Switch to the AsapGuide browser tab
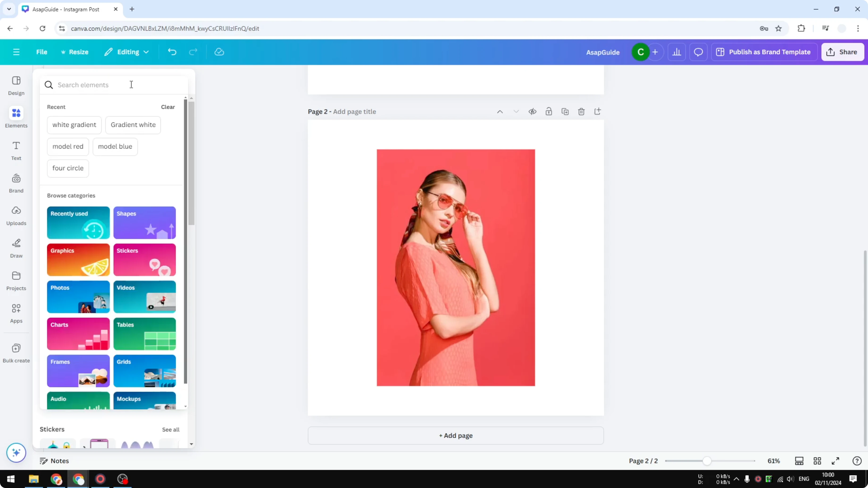This screenshot has width=868, height=488. [66, 9]
